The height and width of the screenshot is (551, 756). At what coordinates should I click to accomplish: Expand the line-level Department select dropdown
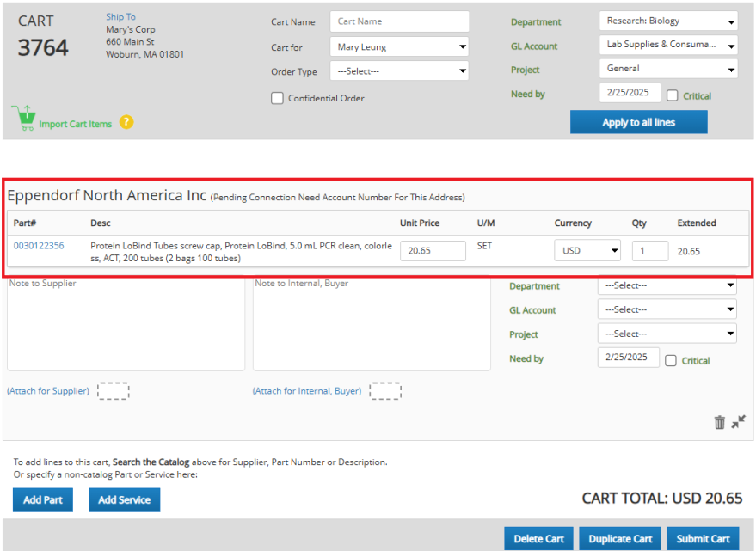(667, 285)
